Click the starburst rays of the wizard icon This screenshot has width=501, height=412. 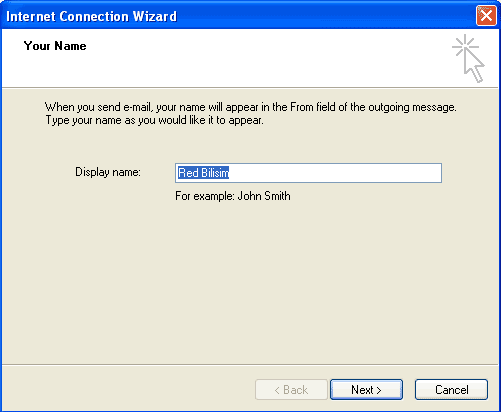[465, 45]
